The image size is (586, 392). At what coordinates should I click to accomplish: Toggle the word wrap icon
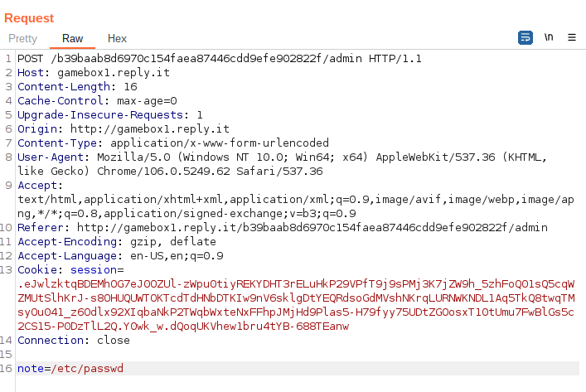[x=525, y=38]
